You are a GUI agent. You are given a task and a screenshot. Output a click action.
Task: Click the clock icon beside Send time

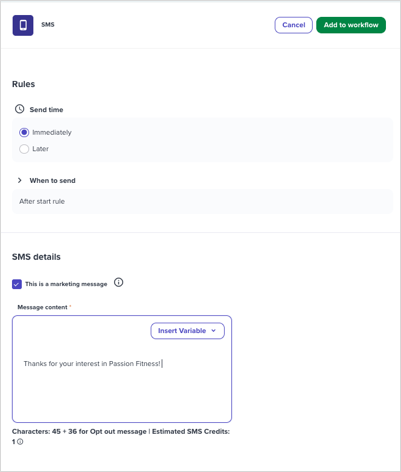[20, 109]
